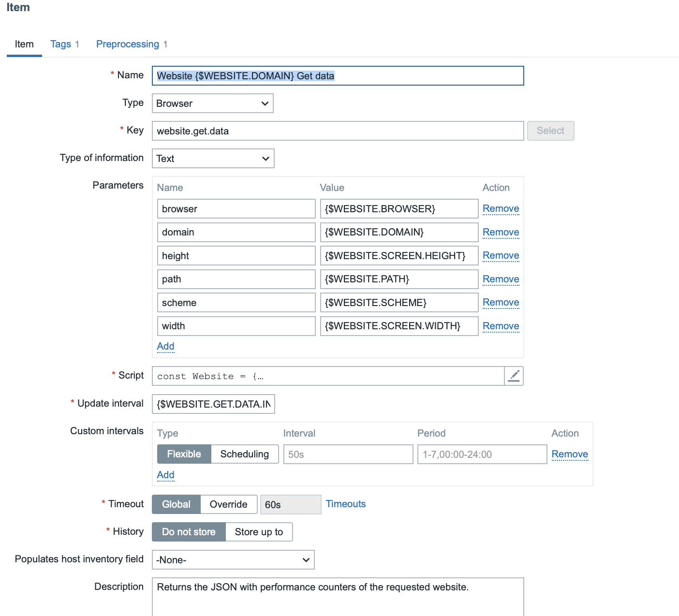Click the Select button beside Key
This screenshot has height=616, width=679.
(x=550, y=131)
